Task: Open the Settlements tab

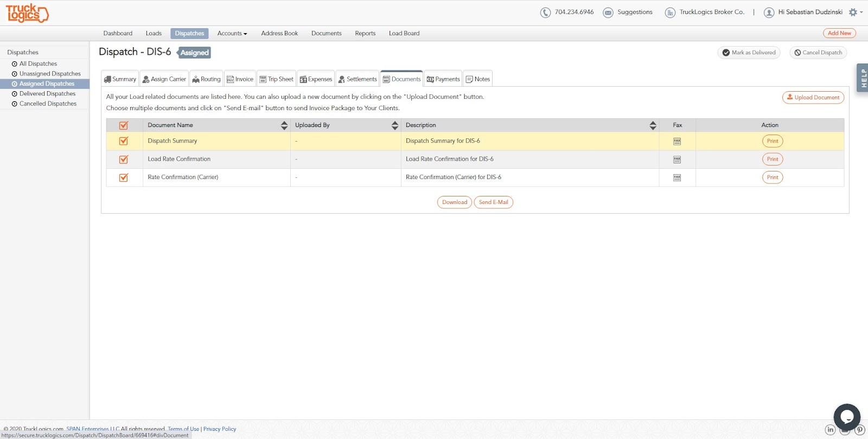Action: tap(358, 79)
